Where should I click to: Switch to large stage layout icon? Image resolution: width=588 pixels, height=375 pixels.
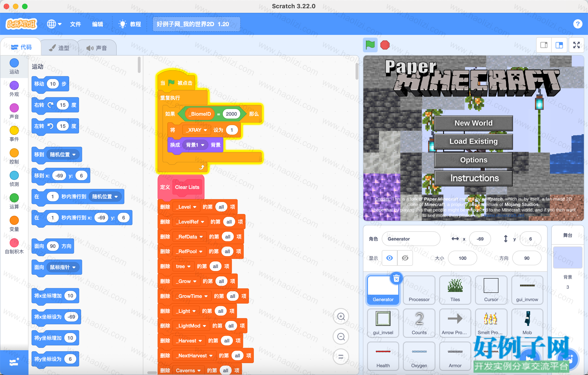[x=559, y=45]
